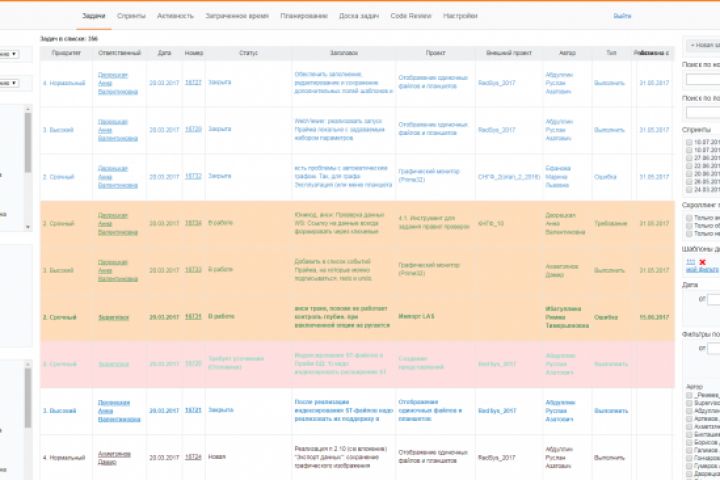Open task number 18734
720x480 pixels.
193,223
